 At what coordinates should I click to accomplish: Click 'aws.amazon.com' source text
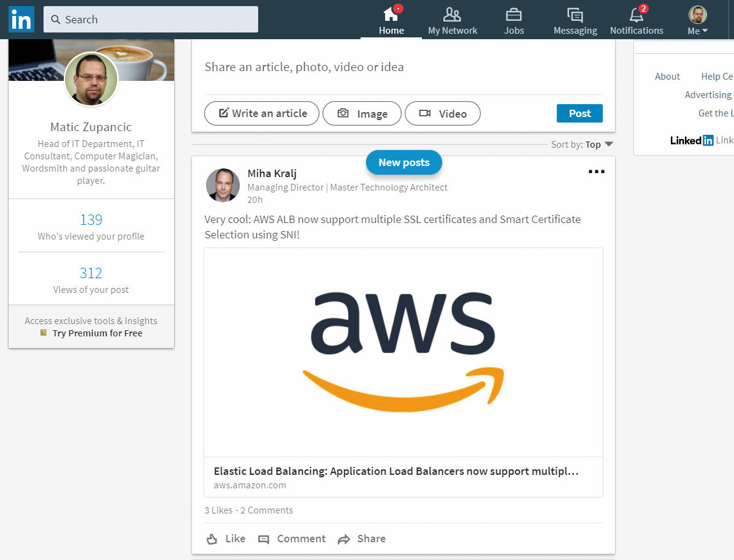pyautogui.click(x=250, y=485)
